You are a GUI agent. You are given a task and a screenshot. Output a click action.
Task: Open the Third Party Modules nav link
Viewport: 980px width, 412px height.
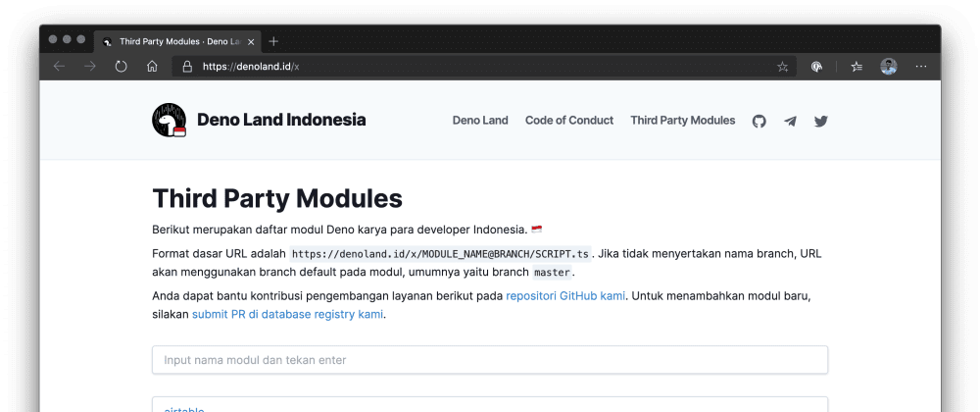click(682, 120)
